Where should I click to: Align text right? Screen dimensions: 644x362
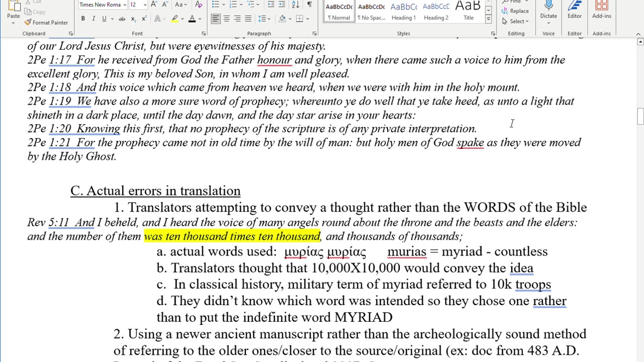237,19
